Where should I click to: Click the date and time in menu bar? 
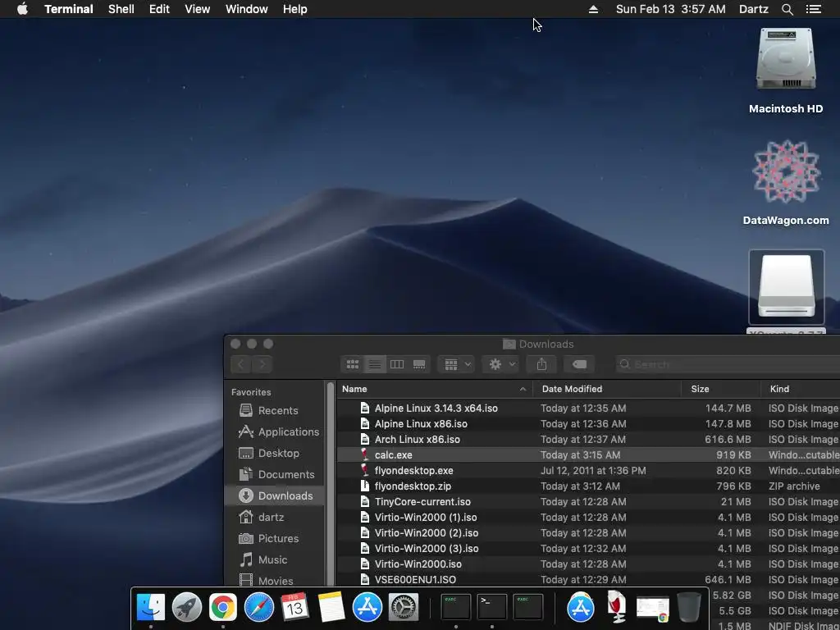[671, 9]
